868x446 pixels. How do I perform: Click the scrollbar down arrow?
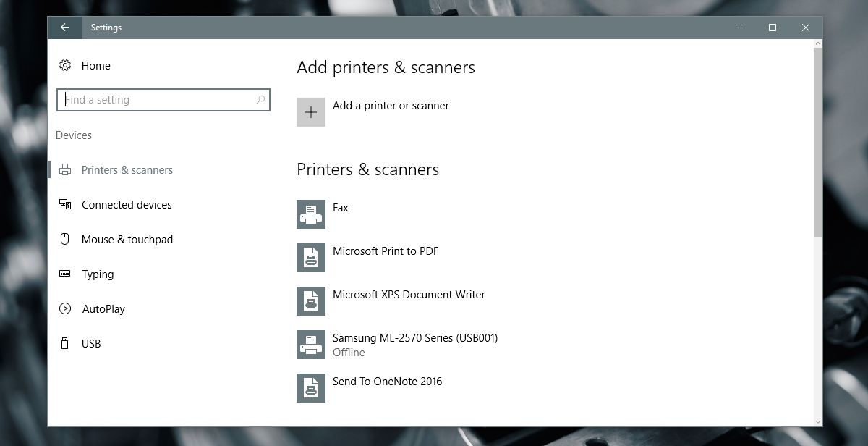click(x=818, y=421)
